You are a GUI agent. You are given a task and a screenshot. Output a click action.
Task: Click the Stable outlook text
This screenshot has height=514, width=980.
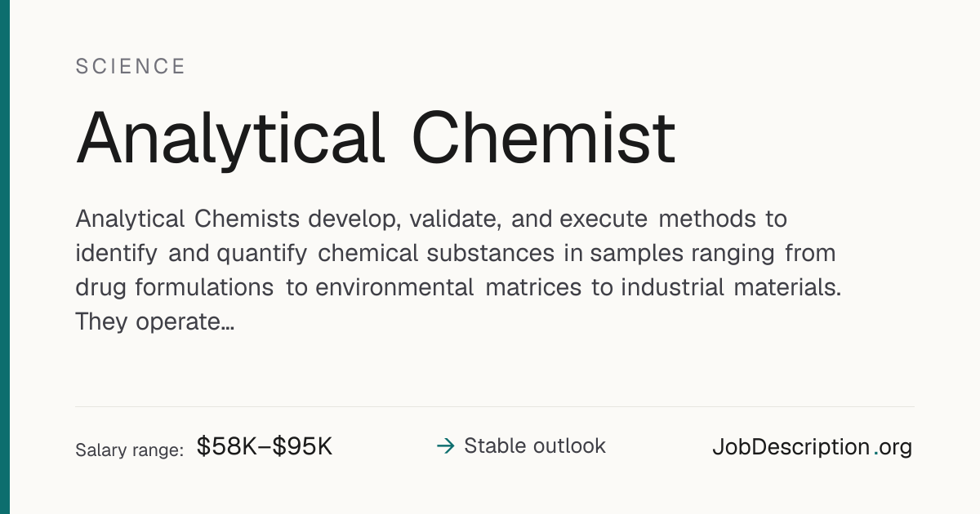[535, 446]
